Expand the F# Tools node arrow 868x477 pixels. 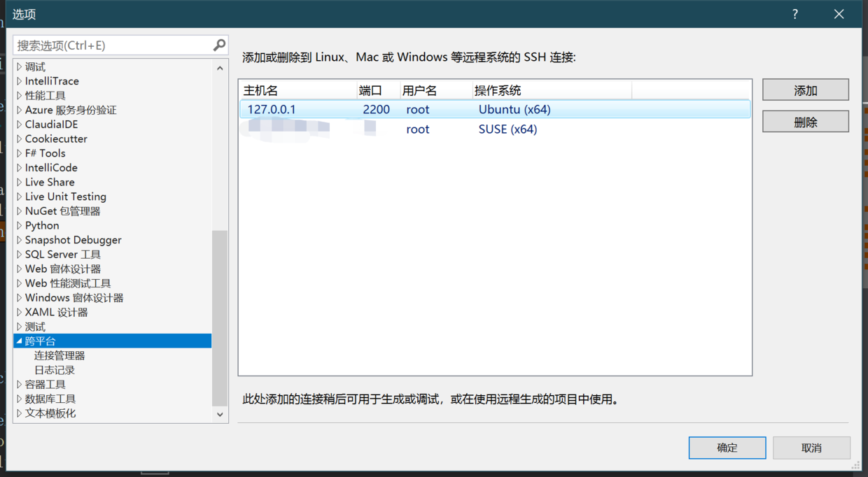point(20,153)
